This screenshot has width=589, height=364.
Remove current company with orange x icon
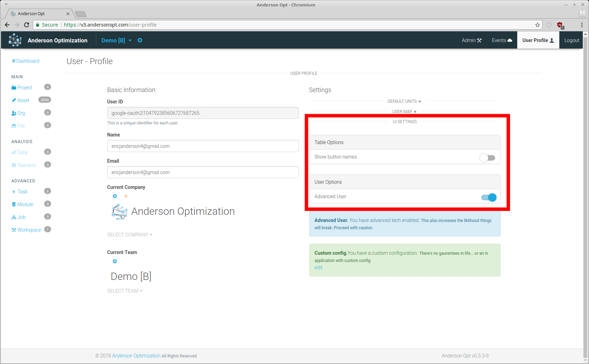[x=126, y=196]
